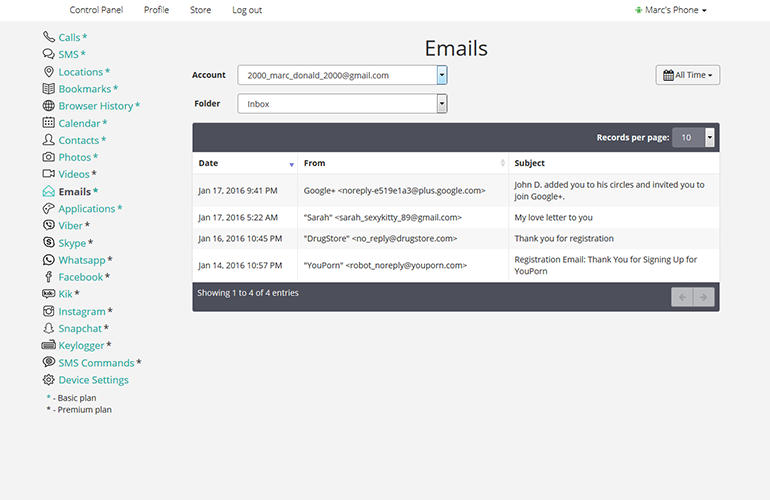Click the "DrugStore" sender cell
The image size is (770, 500).
(x=403, y=239)
